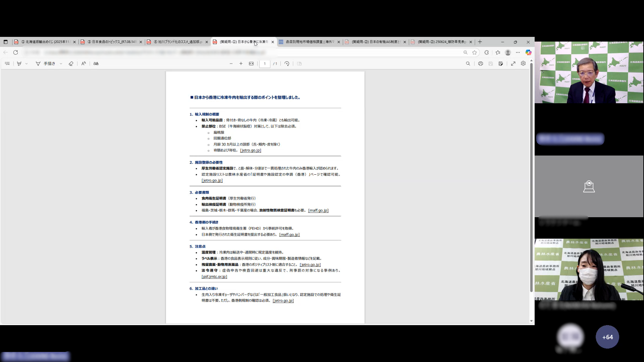Click Save As with pencil icon
Viewport: 644px width, 362px height.
501,64
